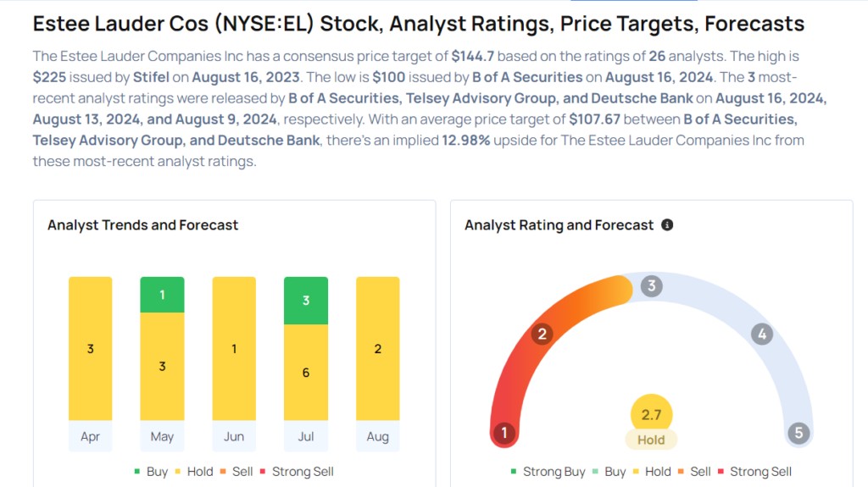Click the yellow Hold segment of the Jul bar

coord(306,373)
